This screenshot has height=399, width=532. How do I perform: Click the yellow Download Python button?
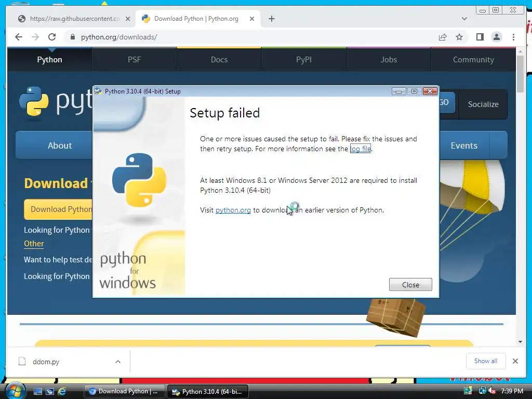point(58,209)
